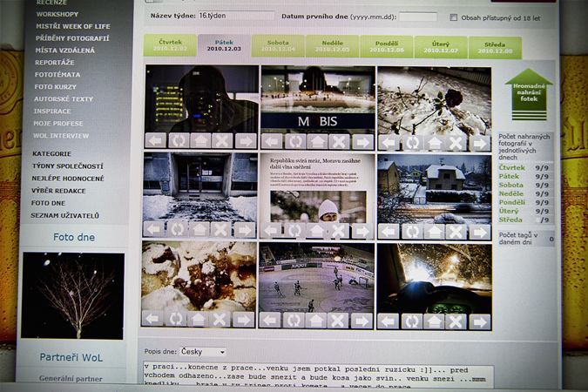Tick the Obsah přístupný od 18 let checkbox
This screenshot has width=588, height=392.
point(453,17)
